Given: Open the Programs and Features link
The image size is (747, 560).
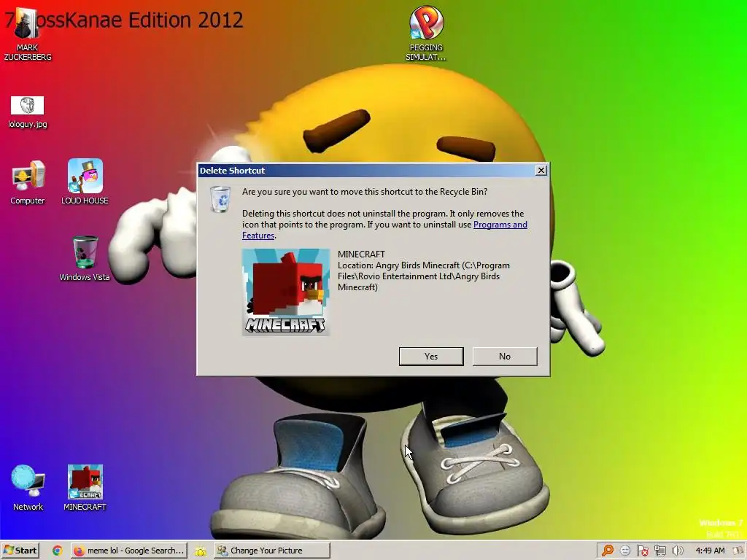Looking at the screenshot, I should 500,225.
